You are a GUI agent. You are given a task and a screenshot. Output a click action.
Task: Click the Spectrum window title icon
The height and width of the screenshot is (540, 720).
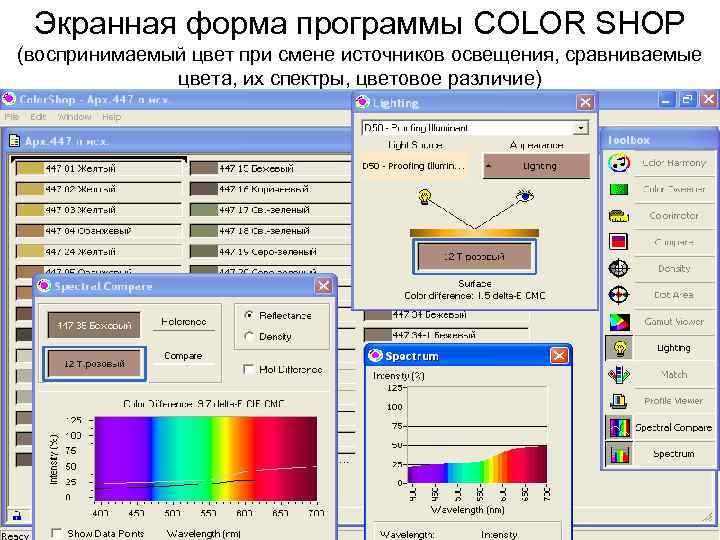pos(375,355)
